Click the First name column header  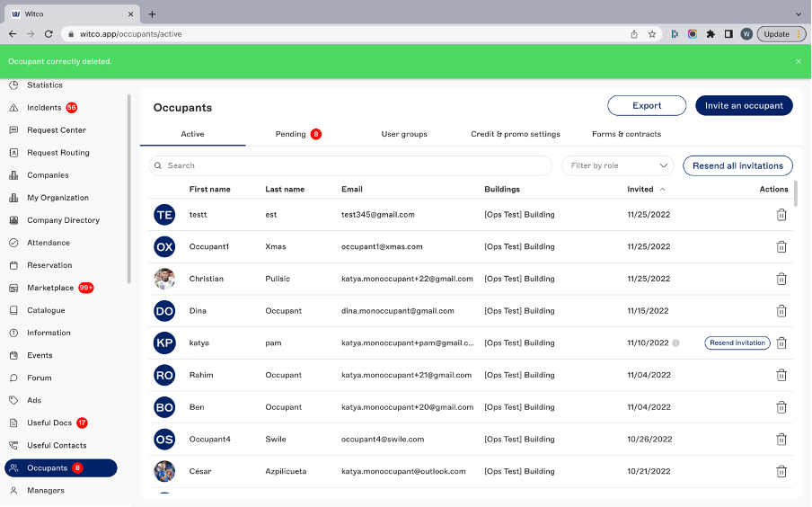coord(209,189)
